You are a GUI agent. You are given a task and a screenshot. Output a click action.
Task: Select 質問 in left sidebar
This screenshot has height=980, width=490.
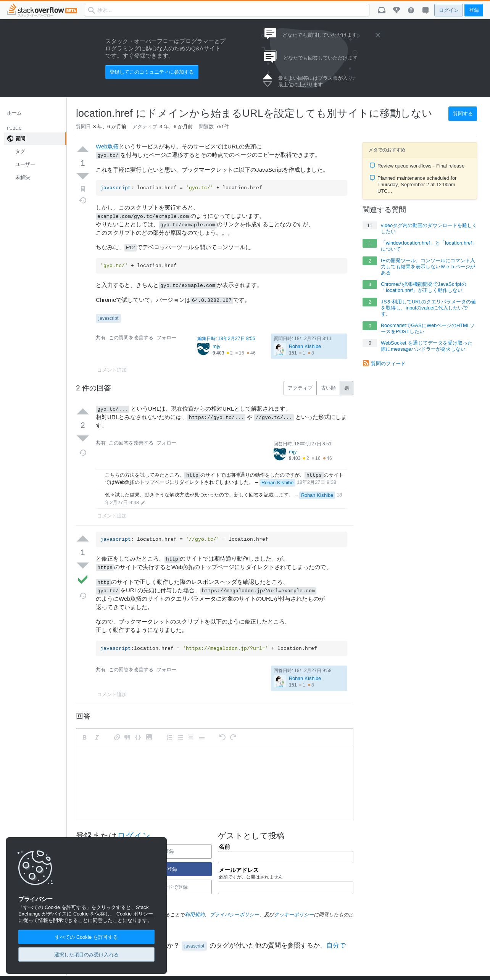pos(35,139)
